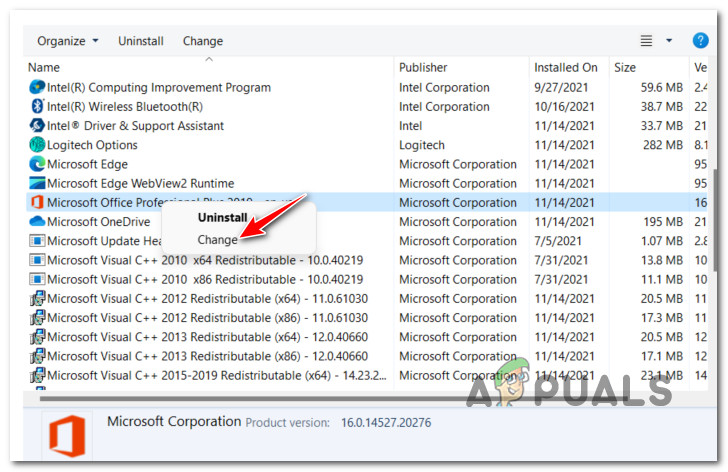Viewport: 728px width, 472px height.
Task: Click the Microsoft Edge icon
Action: 37,164
